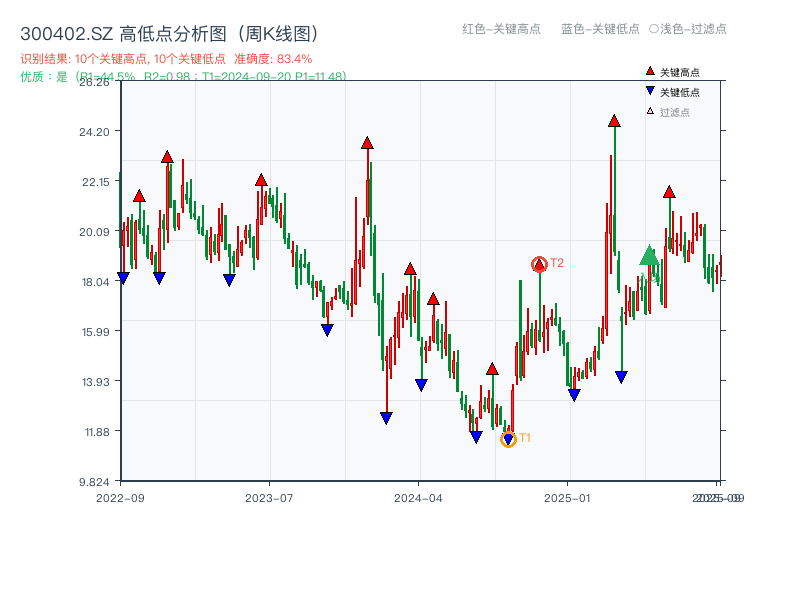
Task: Click the circled T1 low-point marker
Action: [x=508, y=438]
